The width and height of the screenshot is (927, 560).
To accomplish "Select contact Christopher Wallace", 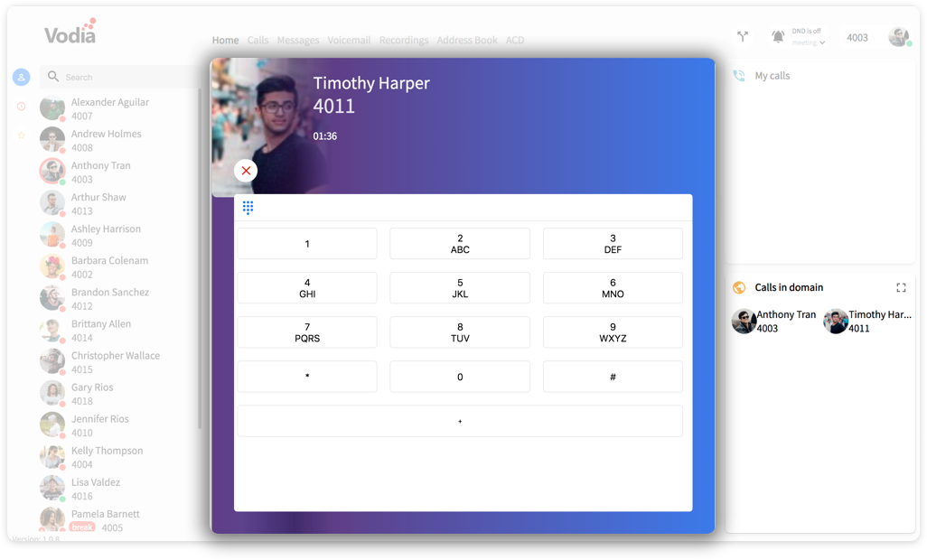I will click(x=118, y=362).
